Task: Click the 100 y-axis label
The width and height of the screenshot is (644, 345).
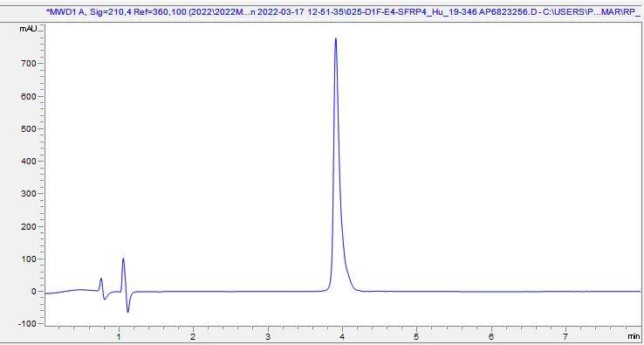Action: pyautogui.click(x=29, y=259)
